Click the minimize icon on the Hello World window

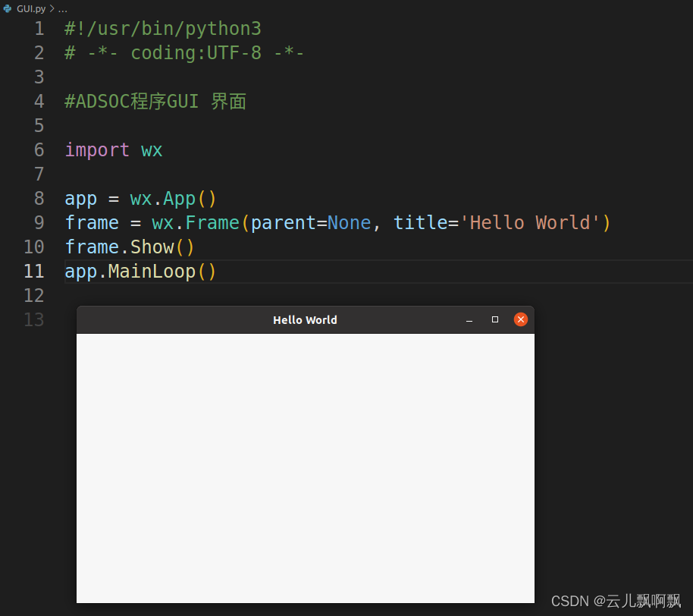pos(469,319)
